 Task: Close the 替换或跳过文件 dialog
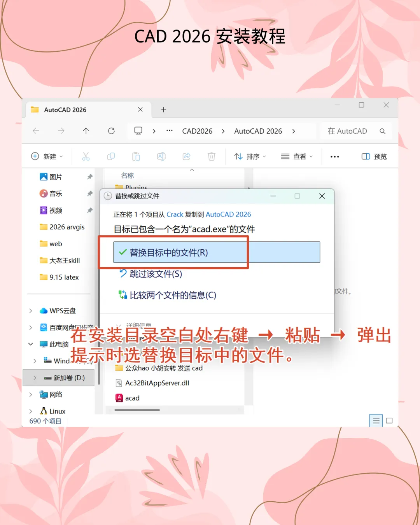coord(322,196)
